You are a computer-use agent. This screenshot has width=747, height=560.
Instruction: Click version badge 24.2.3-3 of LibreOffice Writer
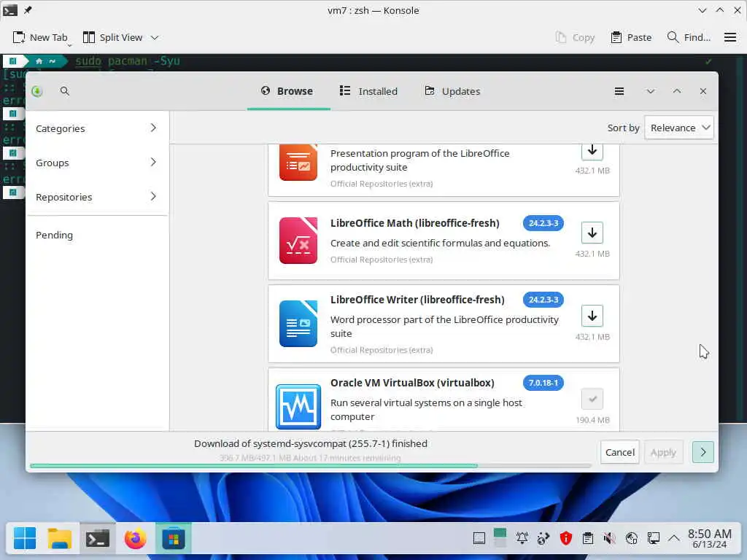543,300
